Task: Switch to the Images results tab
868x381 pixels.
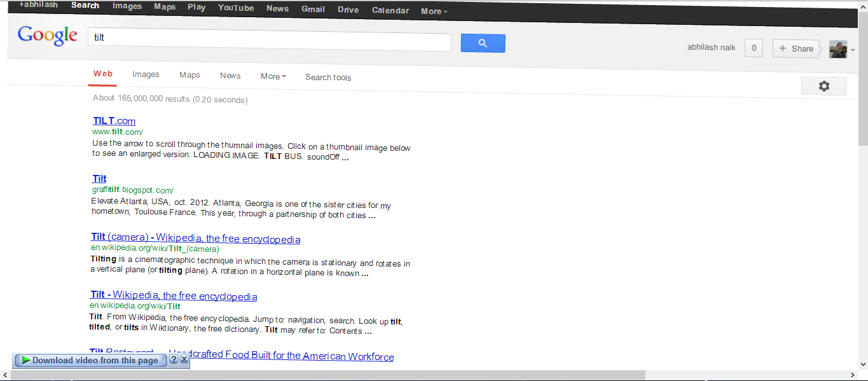Action: click(146, 74)
